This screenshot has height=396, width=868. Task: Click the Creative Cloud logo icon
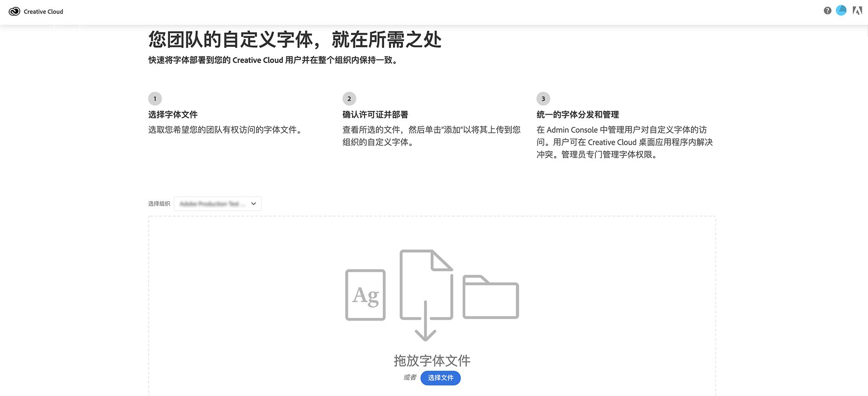(14, 11)
